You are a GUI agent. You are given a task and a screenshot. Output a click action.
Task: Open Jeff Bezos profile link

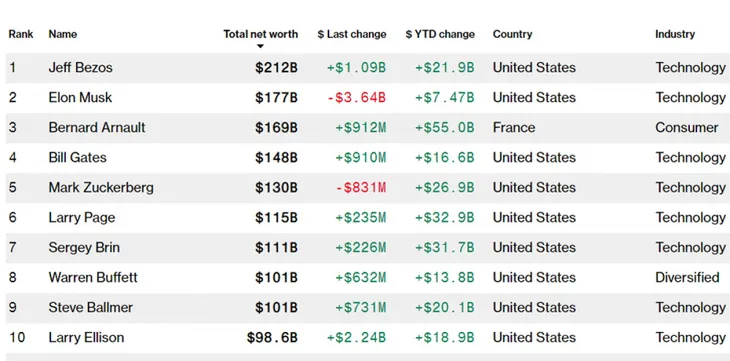coord(81,68)
